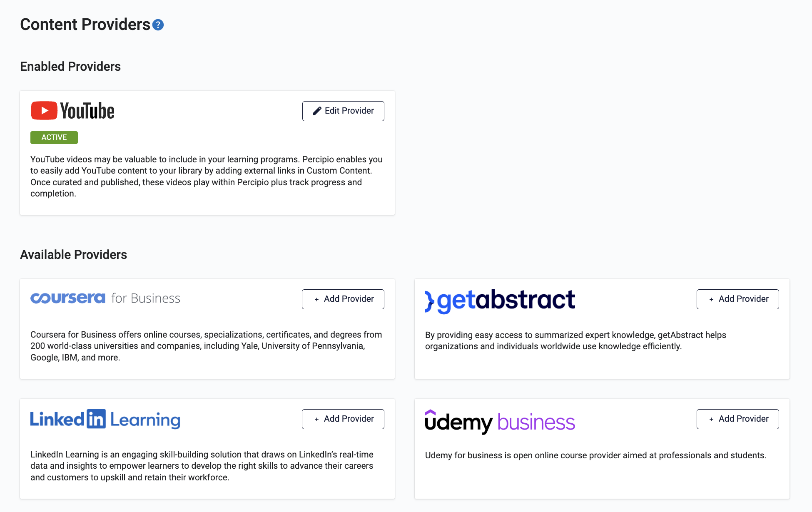The image size is (812, 512).
Task: Click the pencil icon on Edit Provider
Action: point(317,111)
